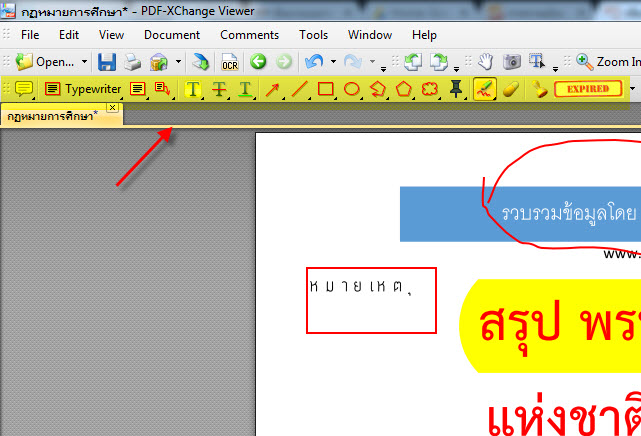Select the Text Box tool
The height and width of the screenshot is (436, 641).
pyautogui.click(x=137, y=89)
